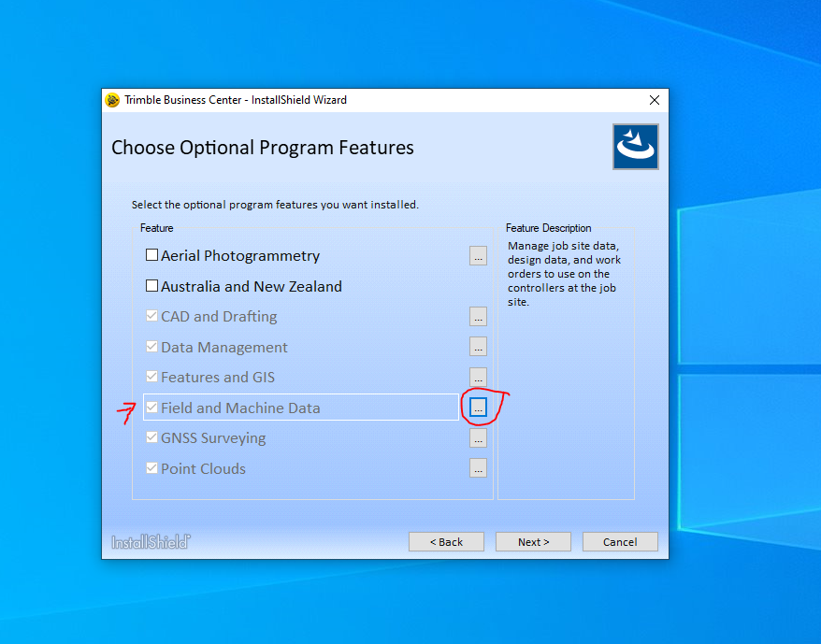Toggle the CAD and Drafting checkbox
Screen dimensions: 821x644
pyautogui.click(x=151, y=316)
